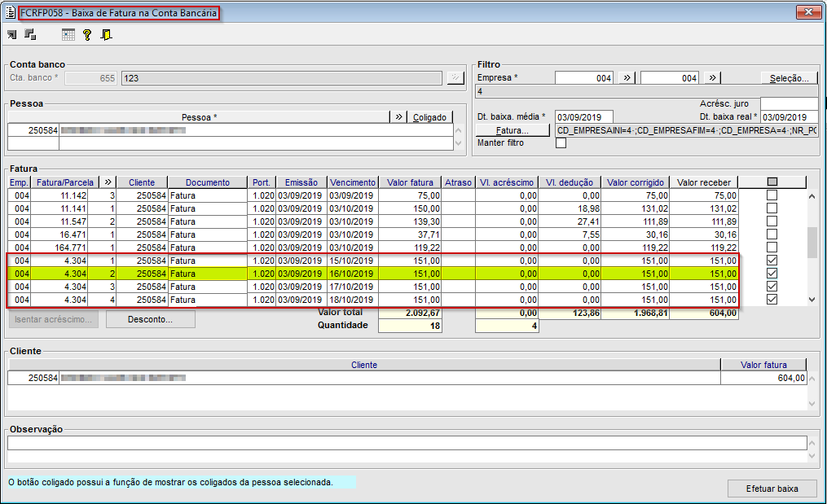Viewport: 827px width, 504px height.
Task: Click the cascading windows toolbar icon
Action: point(30,35)
